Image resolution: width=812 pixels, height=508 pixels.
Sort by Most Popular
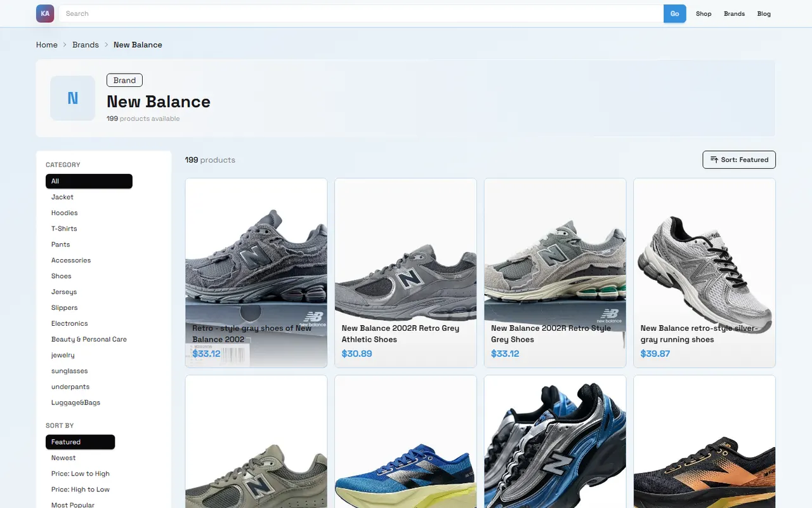click(x=73, y=505)
